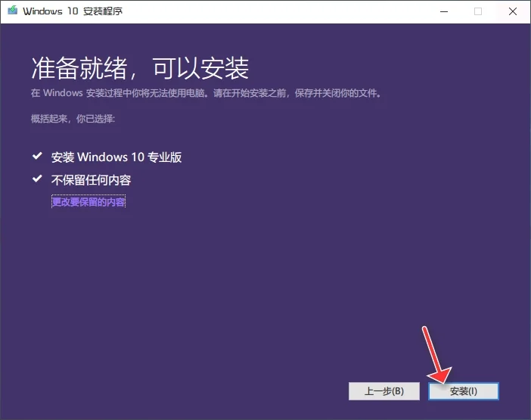531x420 pixels.
Task: Click the 安装(I) button
Action: tap(463, 391)
